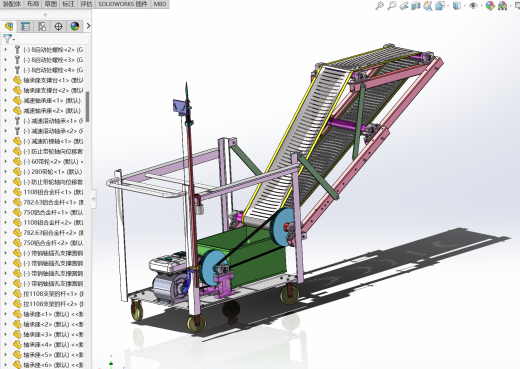Click the tree filter funnel icon

coord(7,39)
